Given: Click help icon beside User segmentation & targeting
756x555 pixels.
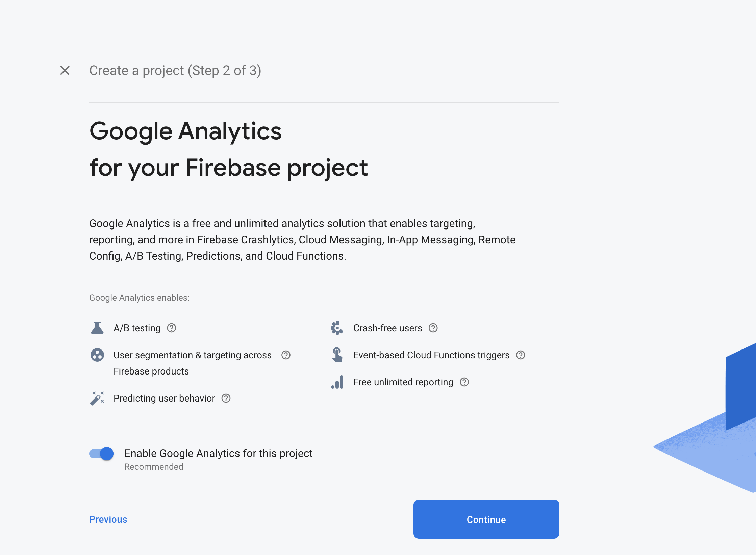Looking at the screenshot, I should point(286,355).
